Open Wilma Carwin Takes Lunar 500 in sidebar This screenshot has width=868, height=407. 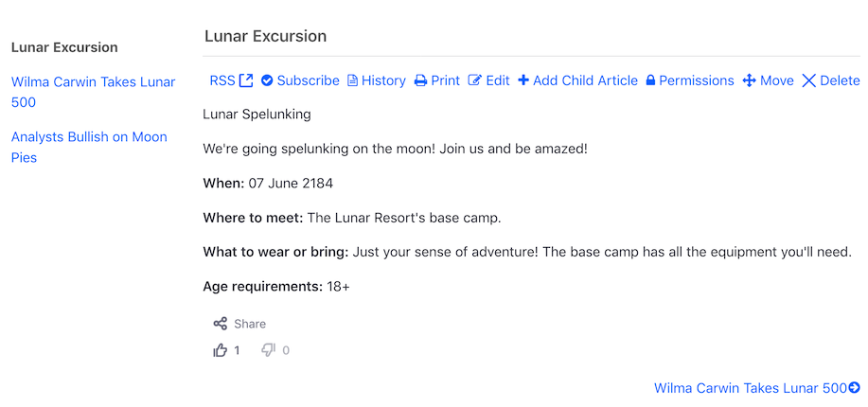tap(93, 92)
